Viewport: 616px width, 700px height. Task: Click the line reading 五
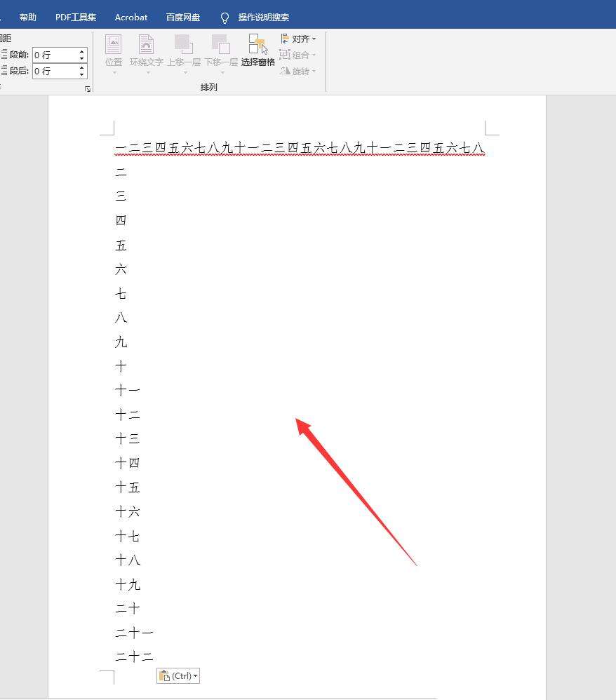tap(121, 245)
